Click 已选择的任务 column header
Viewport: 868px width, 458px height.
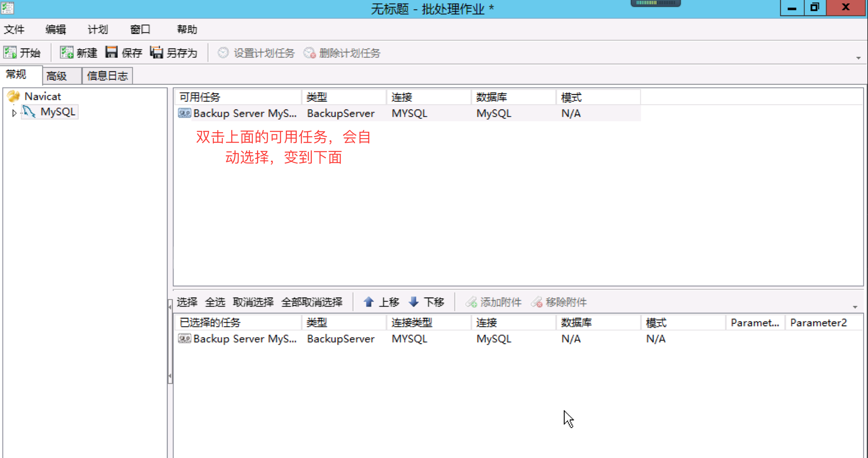[239, 323]
